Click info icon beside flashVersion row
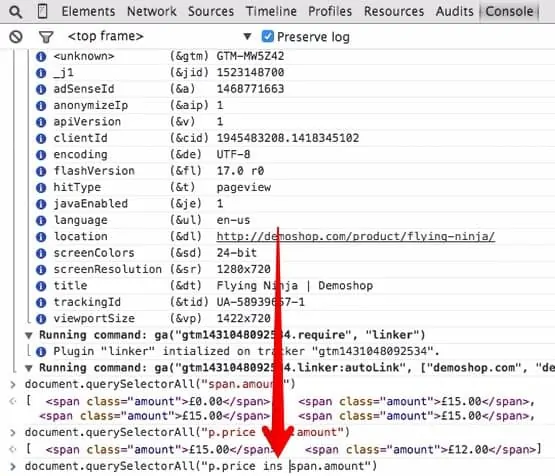The height and width of the screenshot is (476, 555). point(41,171)
